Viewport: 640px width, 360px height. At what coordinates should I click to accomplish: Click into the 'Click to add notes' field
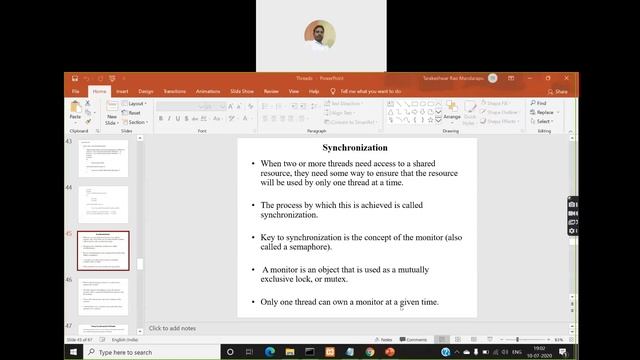[357, 328]
